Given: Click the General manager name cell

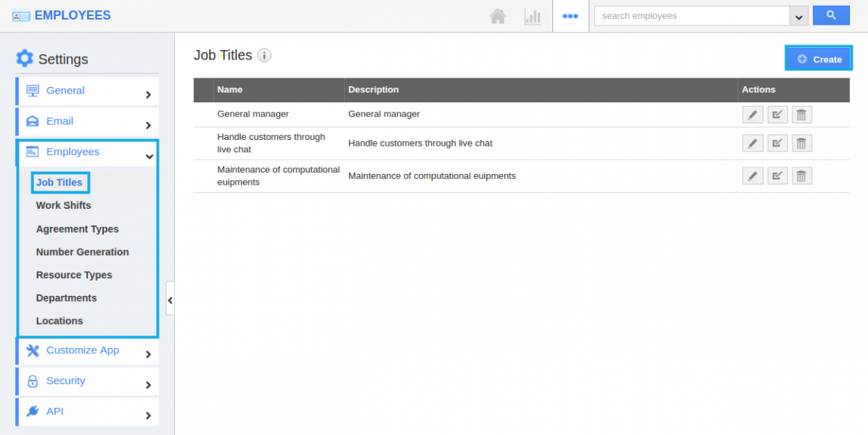Looking at the screenshot, I should (253, 114).
